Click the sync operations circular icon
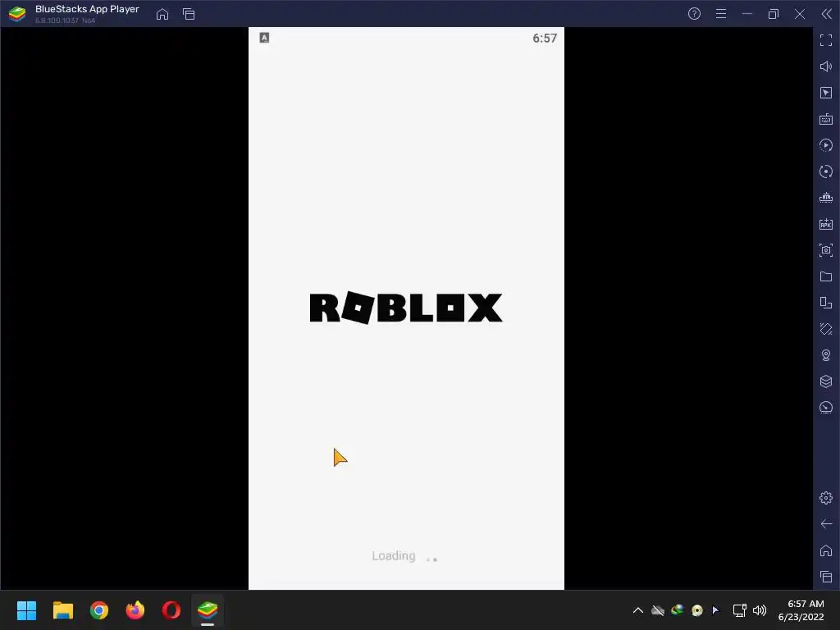 pyautogui.click(x=826, y=171)
